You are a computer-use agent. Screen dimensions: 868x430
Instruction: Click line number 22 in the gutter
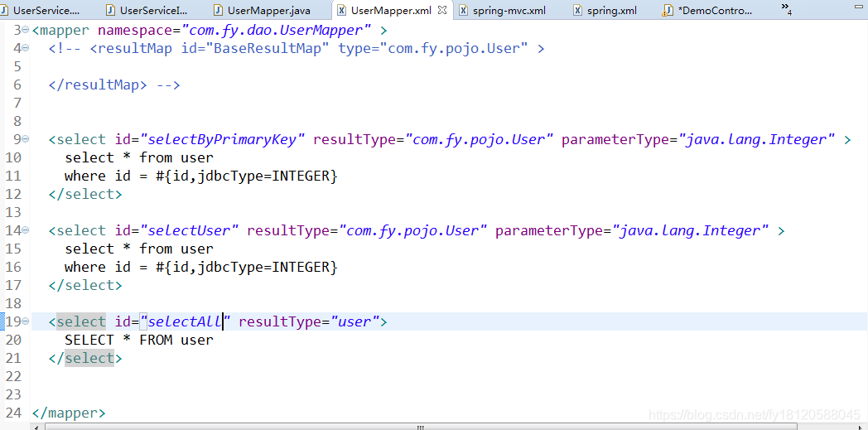click(x=13, y=376)
